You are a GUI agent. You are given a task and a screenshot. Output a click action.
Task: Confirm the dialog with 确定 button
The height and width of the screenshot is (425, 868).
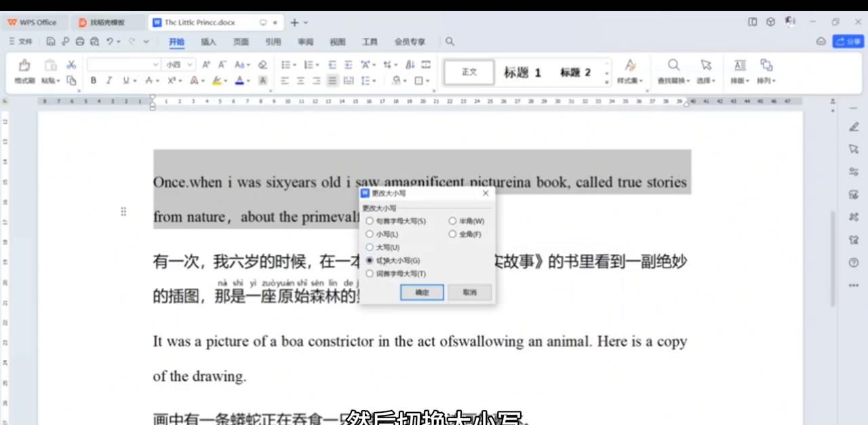[422, 292]
